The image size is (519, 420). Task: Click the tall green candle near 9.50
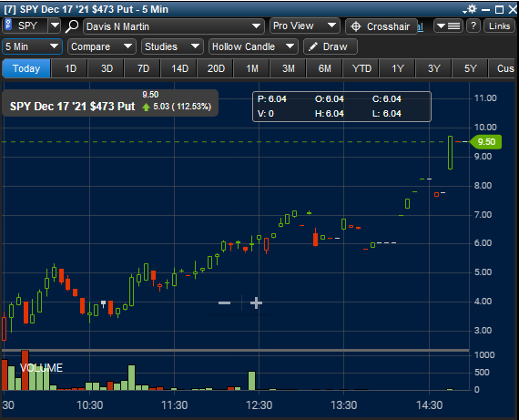[450, 153]
